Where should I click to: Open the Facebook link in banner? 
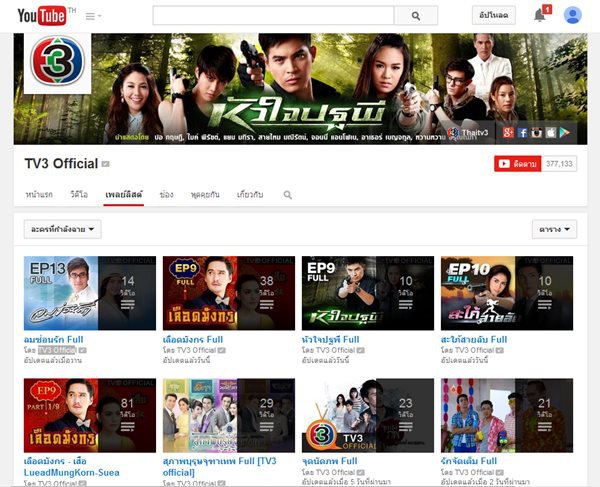522,132
